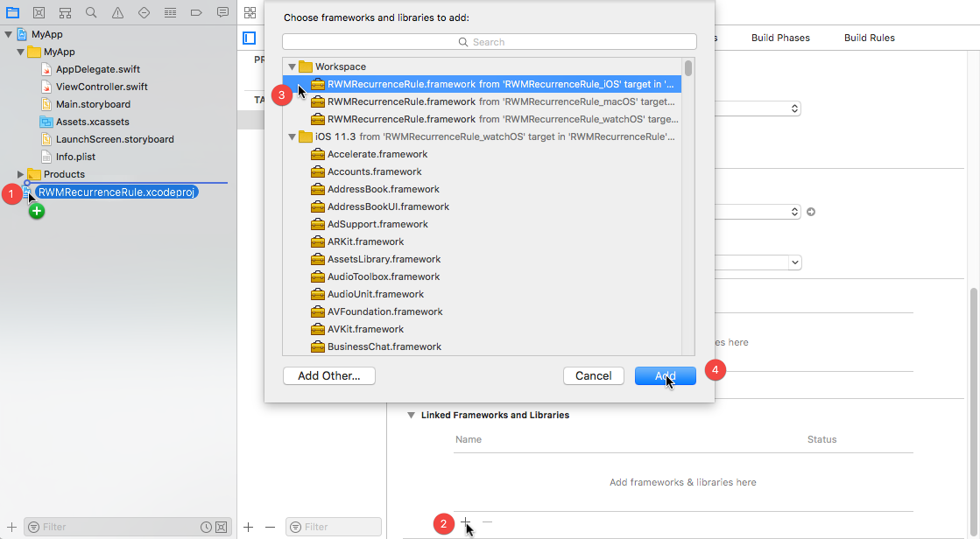The width and height of the screenshot is (980, 539).
Task: Click the framework Search field
Action: 490,42
